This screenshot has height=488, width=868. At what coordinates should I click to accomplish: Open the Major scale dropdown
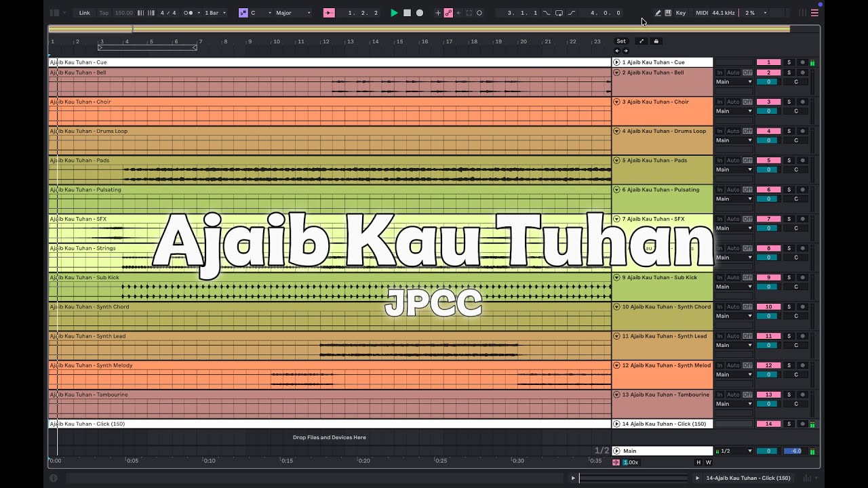tap(293, 13)
